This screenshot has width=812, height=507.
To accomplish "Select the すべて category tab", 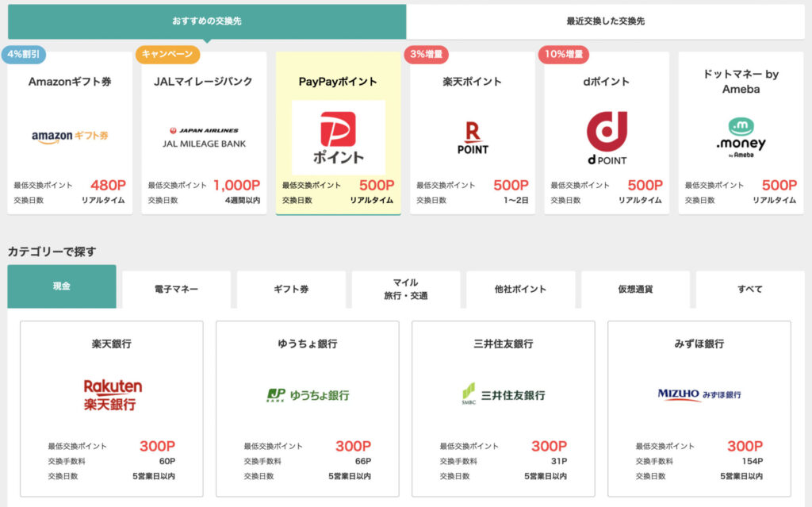I will click(750, 290).
